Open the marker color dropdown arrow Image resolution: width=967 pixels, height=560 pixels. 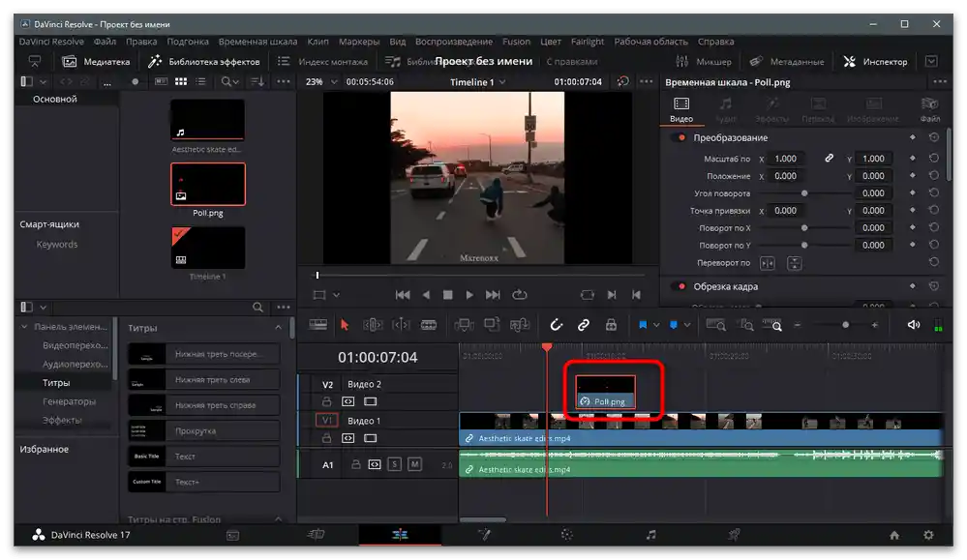687,325
